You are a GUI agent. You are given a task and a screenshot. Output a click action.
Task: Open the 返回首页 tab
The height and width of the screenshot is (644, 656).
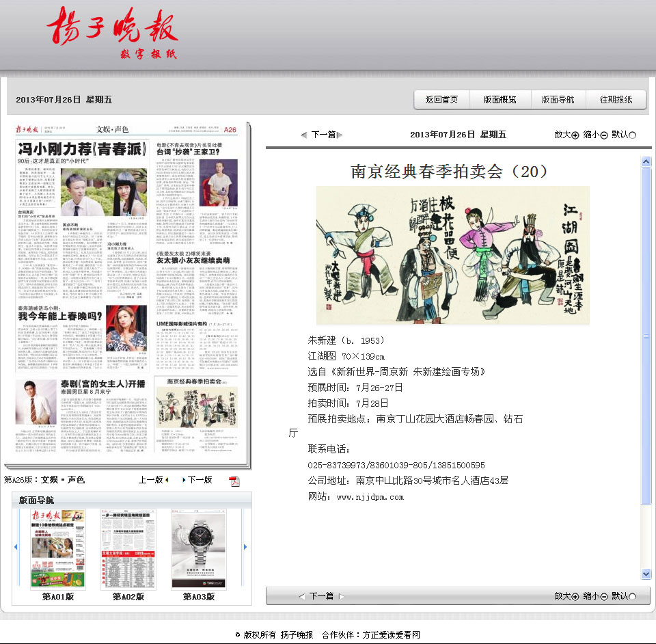coord(442,100)
